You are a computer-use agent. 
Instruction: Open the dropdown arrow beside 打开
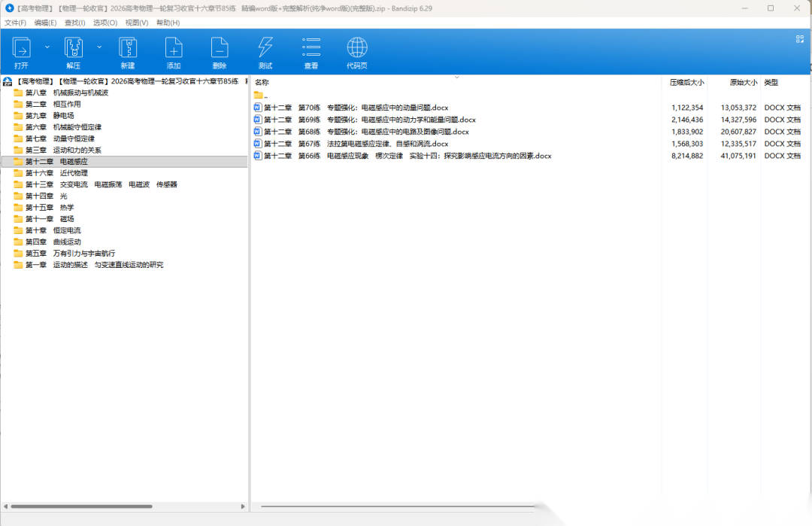[x=47, y=47]
